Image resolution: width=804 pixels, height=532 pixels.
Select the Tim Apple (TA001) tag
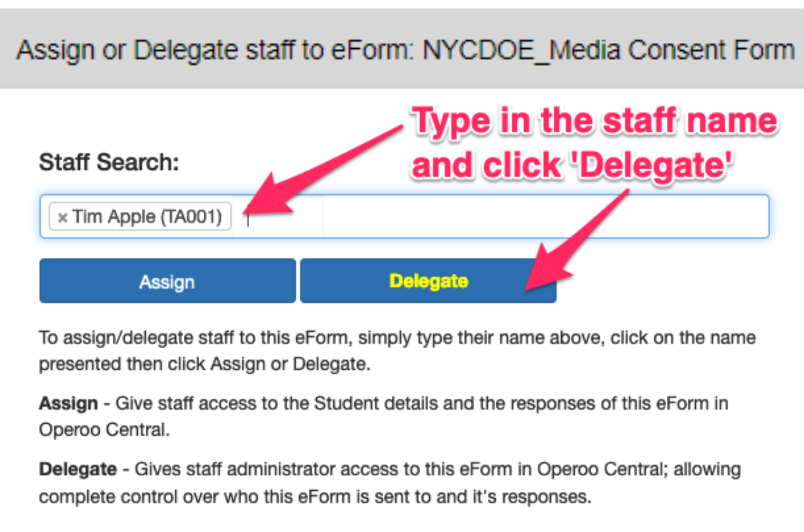[147, 216]
